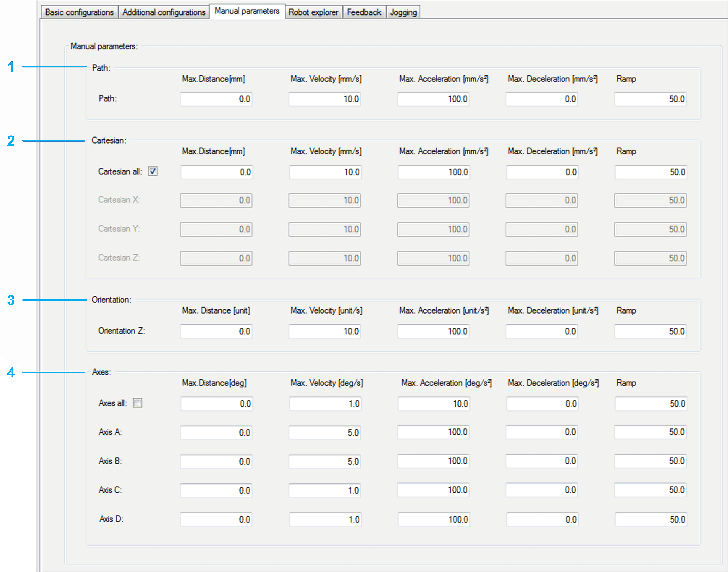Click Path Max. Velocity field
Screen dimensions: 728x572
324,99
